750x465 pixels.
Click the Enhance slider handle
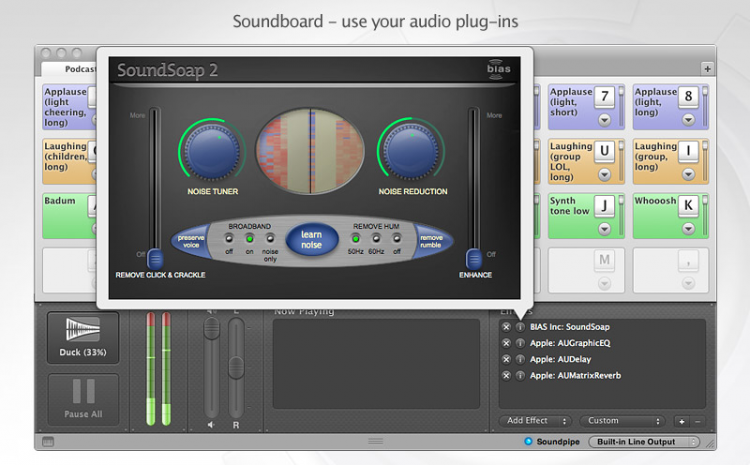tap(474, 257)
